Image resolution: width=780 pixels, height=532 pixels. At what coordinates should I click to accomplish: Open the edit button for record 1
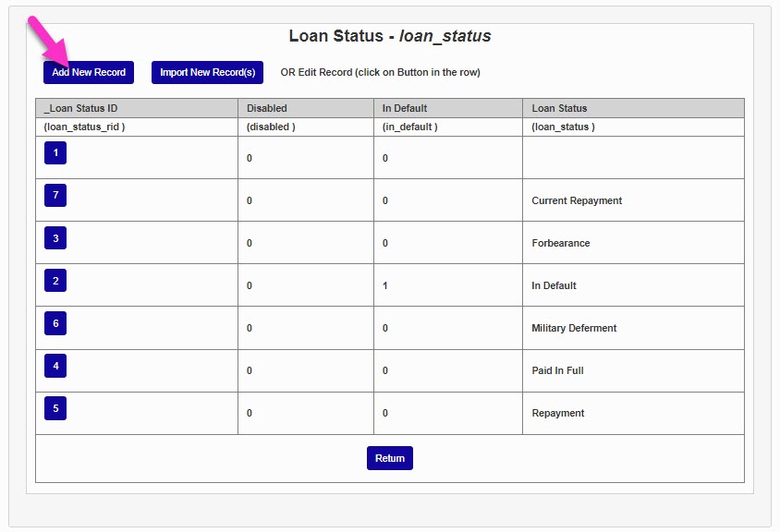pyautogui.click(x=55, y=152)
